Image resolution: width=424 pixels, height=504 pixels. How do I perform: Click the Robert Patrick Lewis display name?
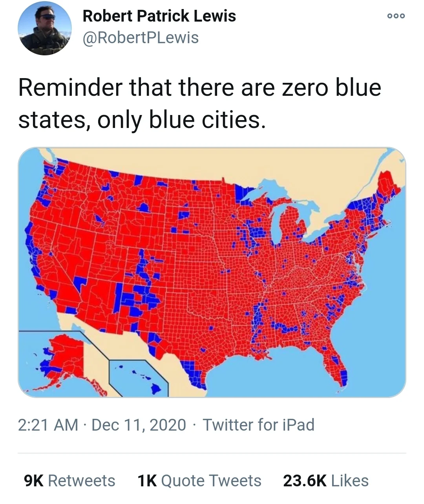159,16
